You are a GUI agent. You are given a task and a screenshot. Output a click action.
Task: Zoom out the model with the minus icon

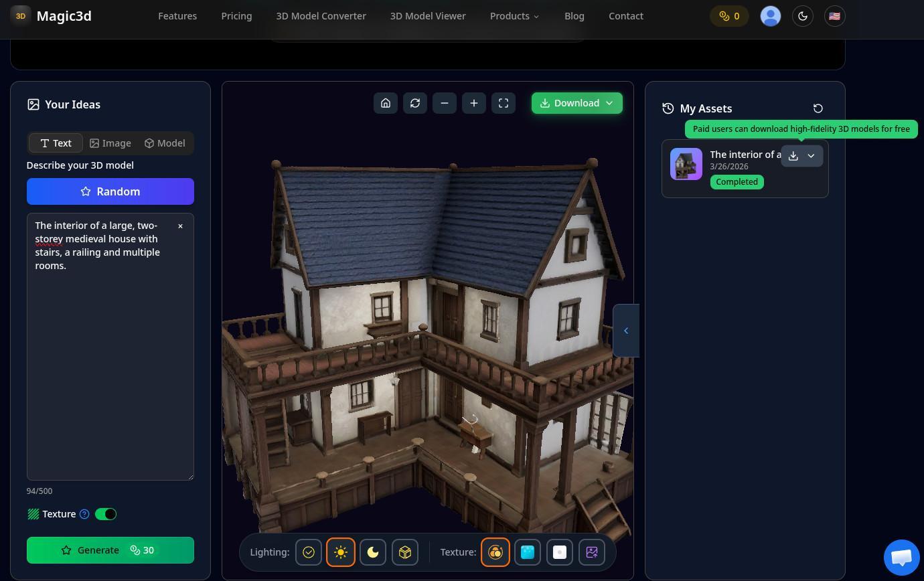445,103
